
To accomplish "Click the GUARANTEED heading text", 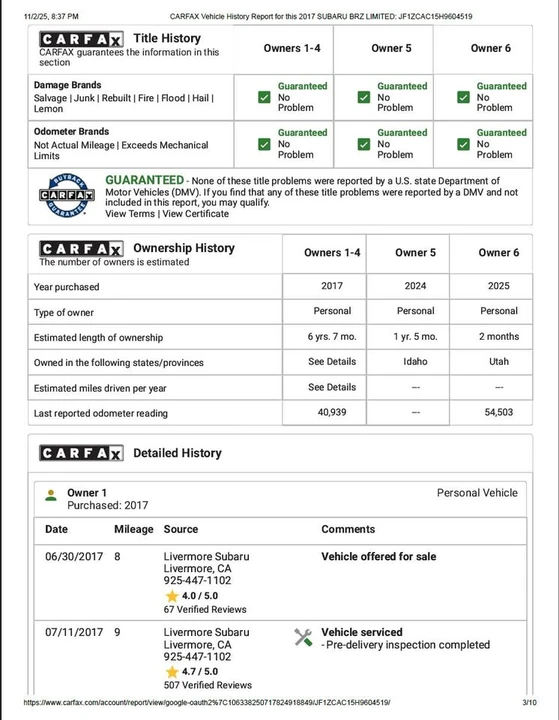I will tap(144, 180).
